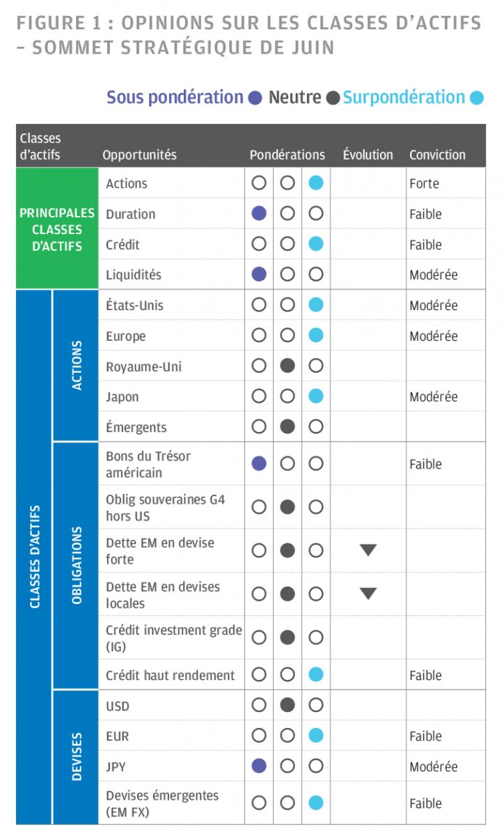
Task: Select the empty neutral circle for États-Unis
Action: [288, 305]
